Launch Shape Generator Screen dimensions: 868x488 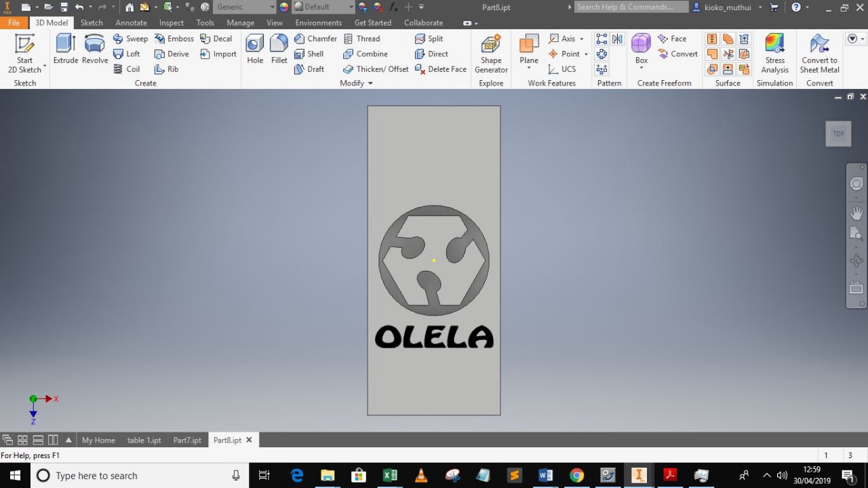click(491, 53)
